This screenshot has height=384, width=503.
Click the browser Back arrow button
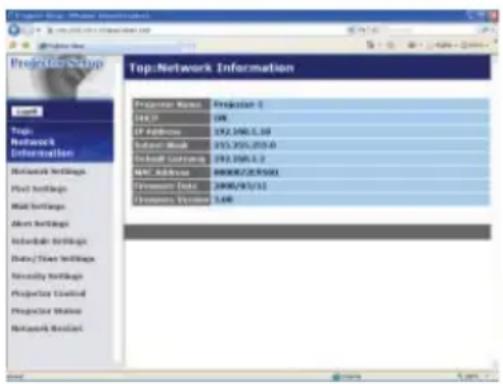(x=14, y=30)
